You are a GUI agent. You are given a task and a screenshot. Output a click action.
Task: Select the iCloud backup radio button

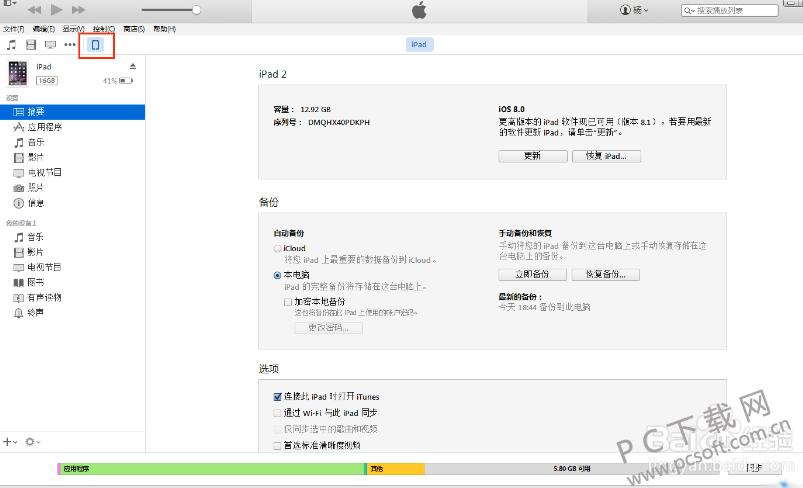tap(277, 248)
